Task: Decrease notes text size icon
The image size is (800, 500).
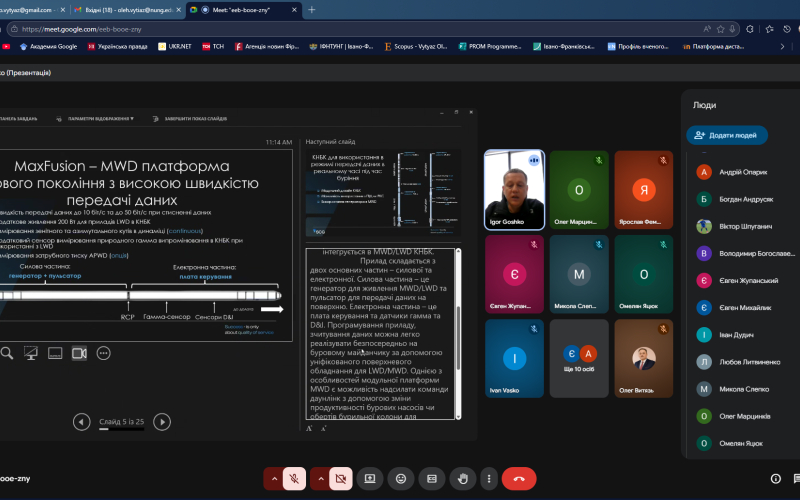Action: pyautogui.click(x=324, y=429)
